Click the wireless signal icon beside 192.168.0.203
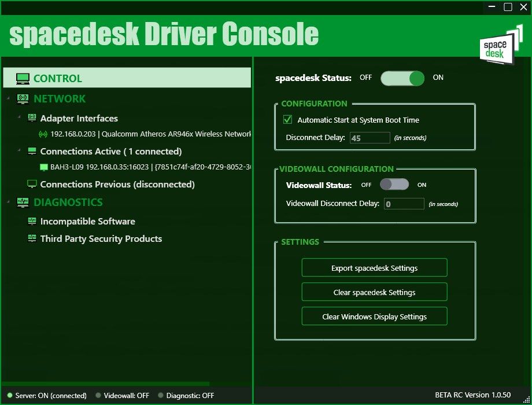This screenshot has width=532, height=405. click(x=43, y=134)
